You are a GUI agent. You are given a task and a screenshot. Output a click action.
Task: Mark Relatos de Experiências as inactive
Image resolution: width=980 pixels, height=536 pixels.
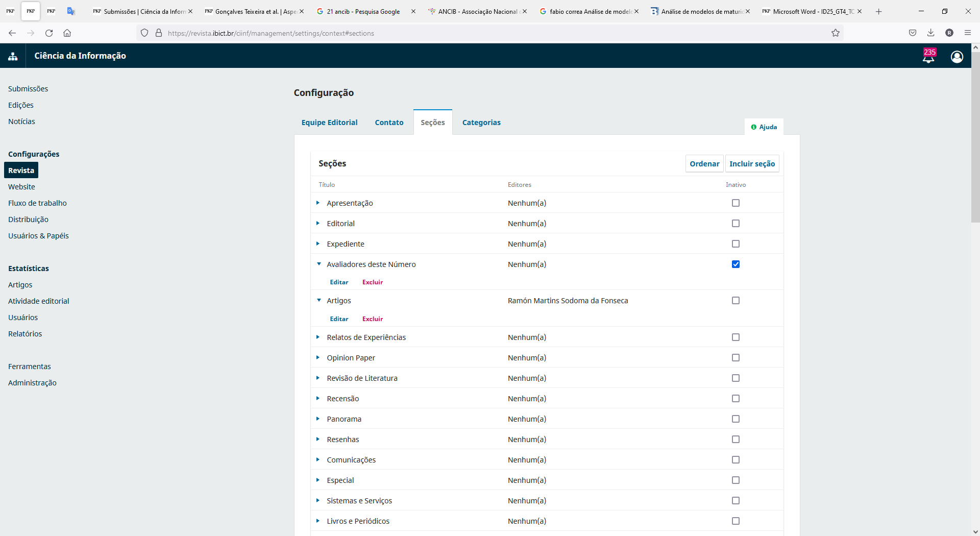coord(736,337)
